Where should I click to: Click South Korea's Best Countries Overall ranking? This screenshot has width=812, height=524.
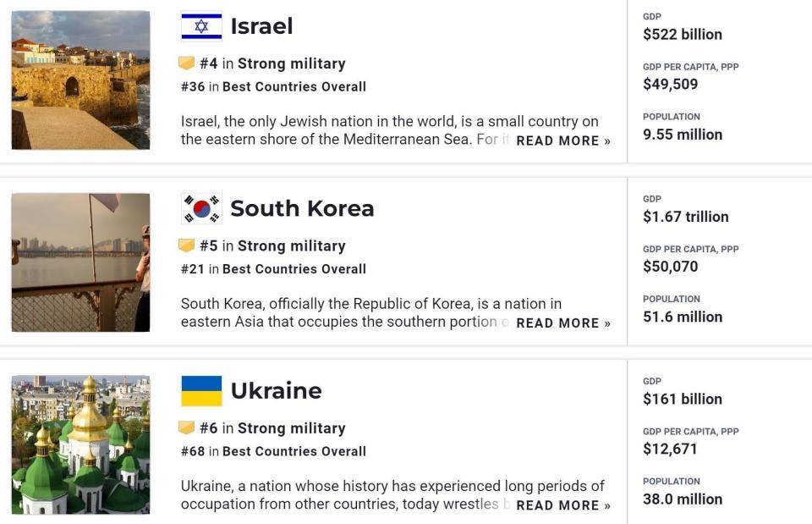pos(294,269)
